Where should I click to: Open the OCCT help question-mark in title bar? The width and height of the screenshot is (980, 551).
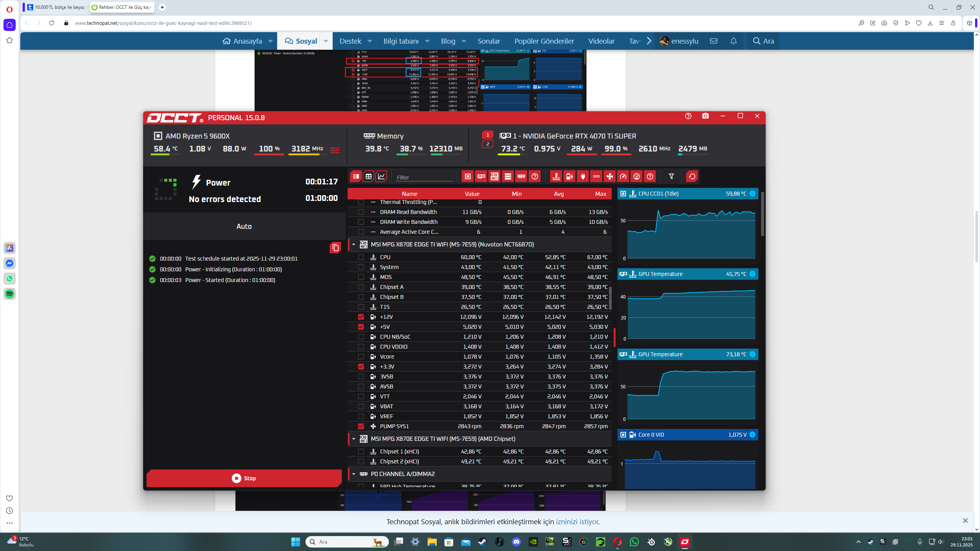click(688, 116)
